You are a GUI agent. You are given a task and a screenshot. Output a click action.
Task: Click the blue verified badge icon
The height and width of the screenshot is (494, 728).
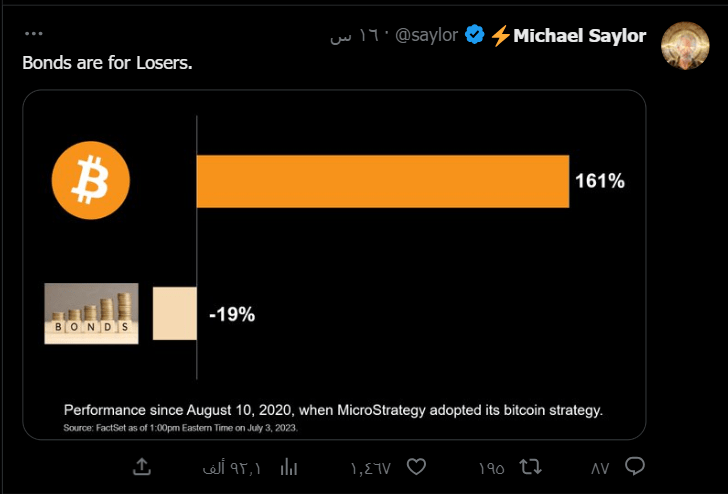474,35
